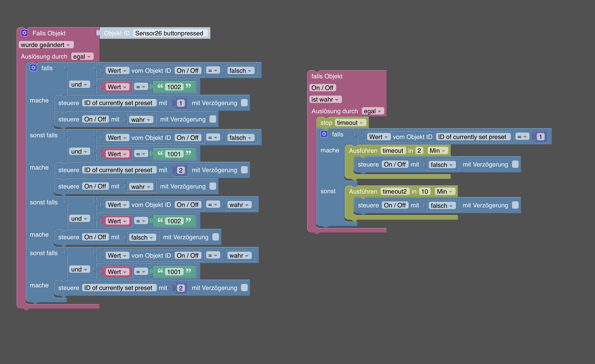Tick Verzögerung checkbox on On/Off wahr under first mache

212,119
